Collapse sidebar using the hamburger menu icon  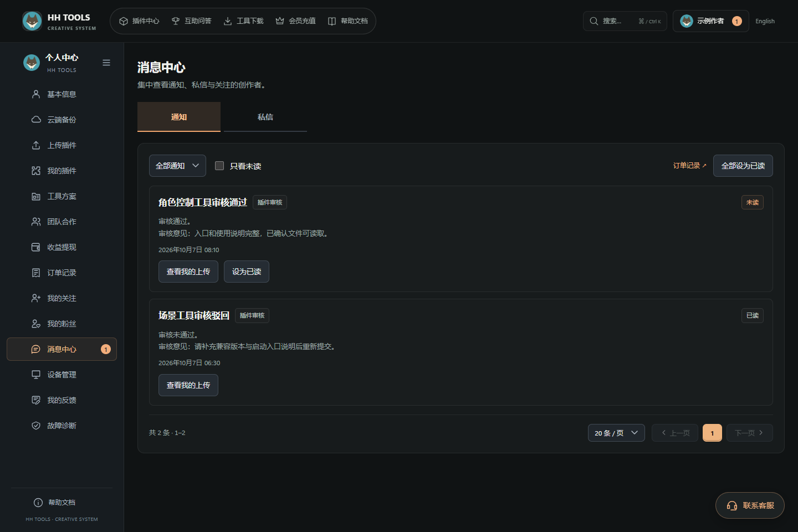[x=106, y=63]
